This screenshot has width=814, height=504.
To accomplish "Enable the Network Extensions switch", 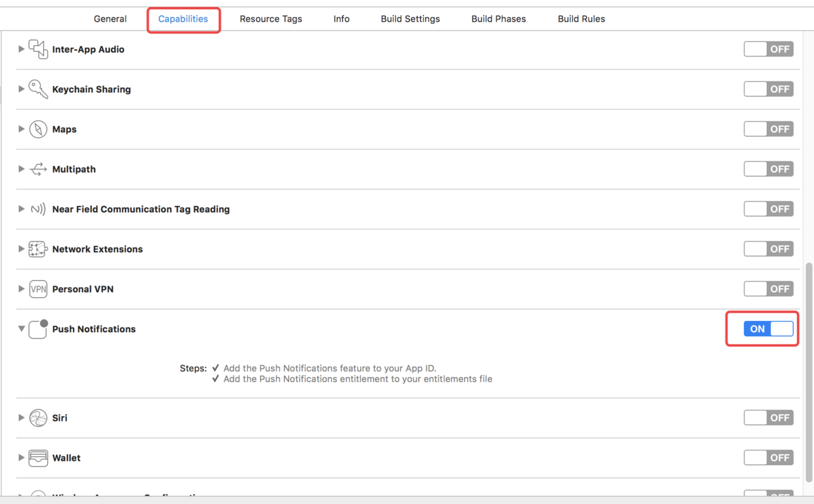I will tap(769, 249).
